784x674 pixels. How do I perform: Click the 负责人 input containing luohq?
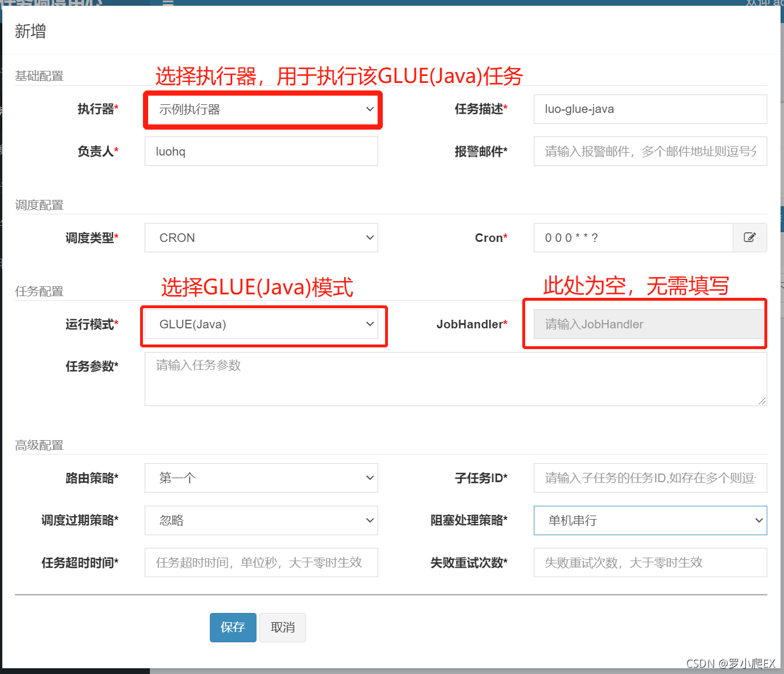261,151
